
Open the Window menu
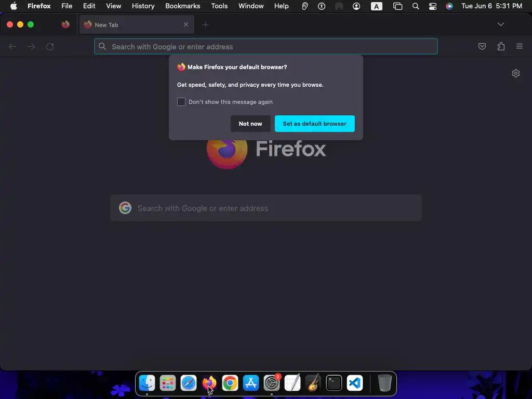tap(251, 6)
